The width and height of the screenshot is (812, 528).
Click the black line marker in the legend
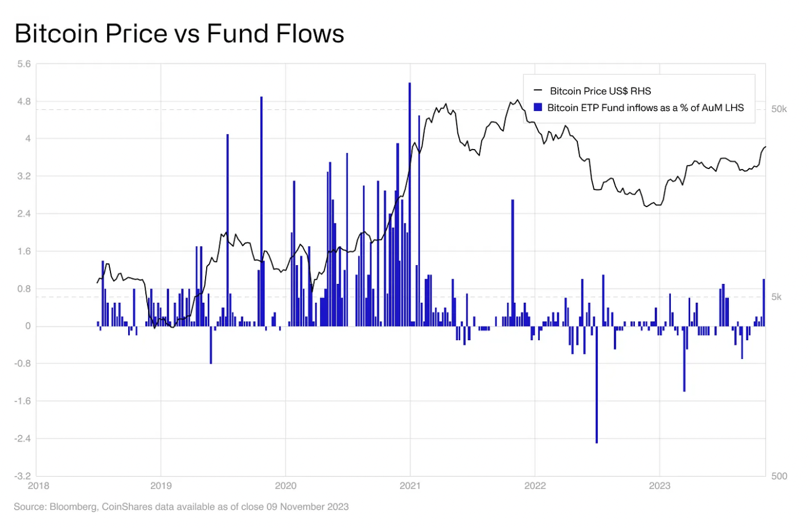coord(537,90)
